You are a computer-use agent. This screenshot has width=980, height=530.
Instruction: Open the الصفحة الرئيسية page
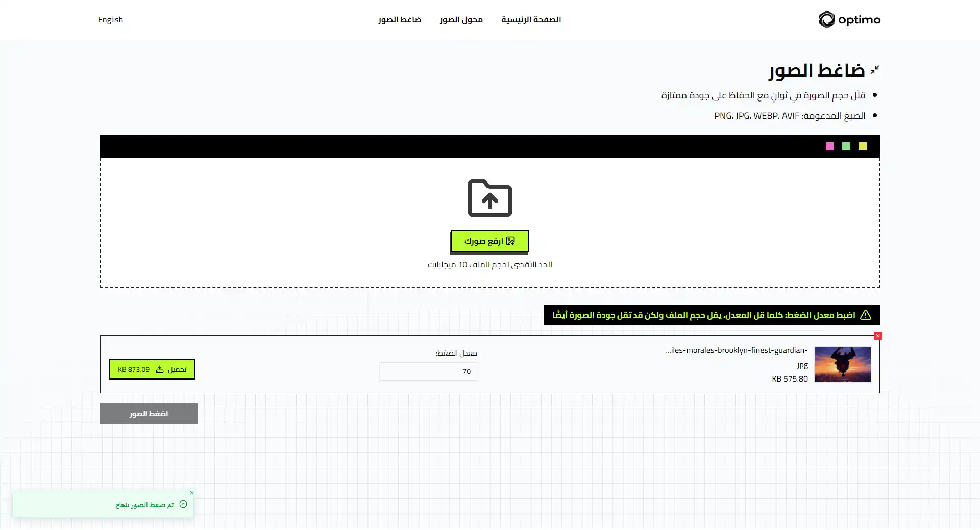531,19
